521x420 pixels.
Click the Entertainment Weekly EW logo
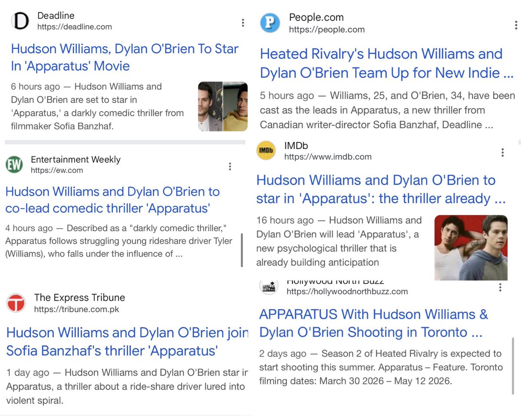click(x=14, y=165)
